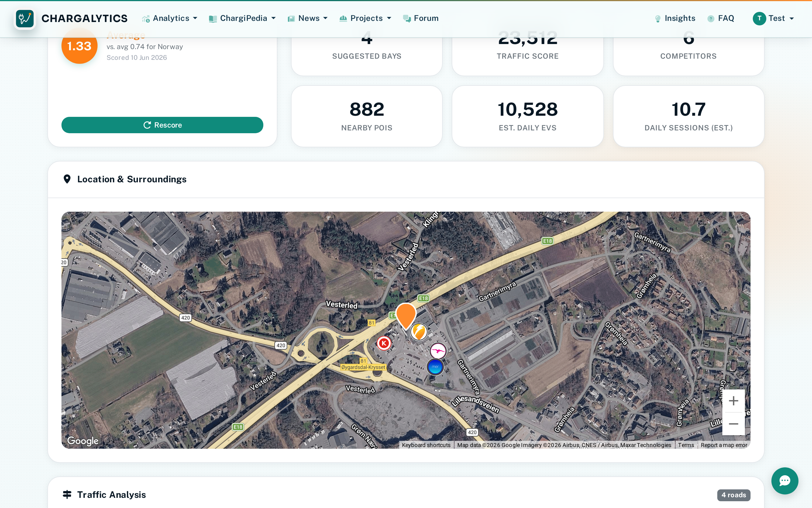The height and width of the screenshot is (508, 812).
Task: Go to the Forum page
Action: (421, 18)
